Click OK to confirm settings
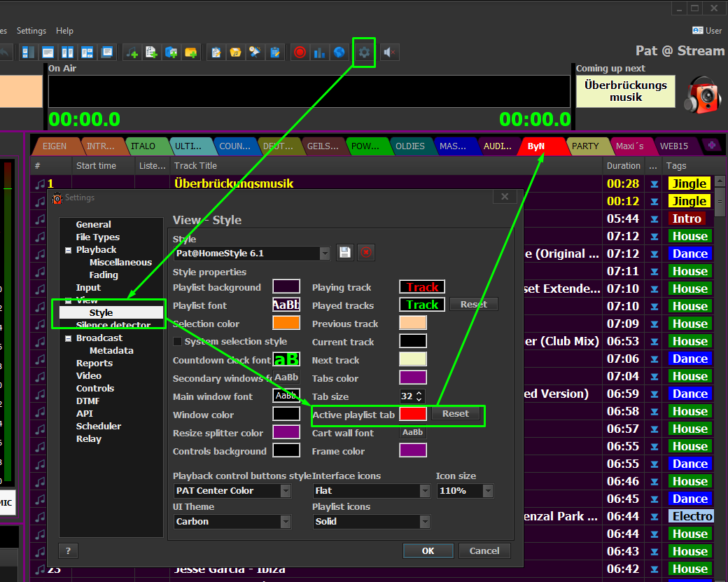The image size is (728, 582). 428,551
